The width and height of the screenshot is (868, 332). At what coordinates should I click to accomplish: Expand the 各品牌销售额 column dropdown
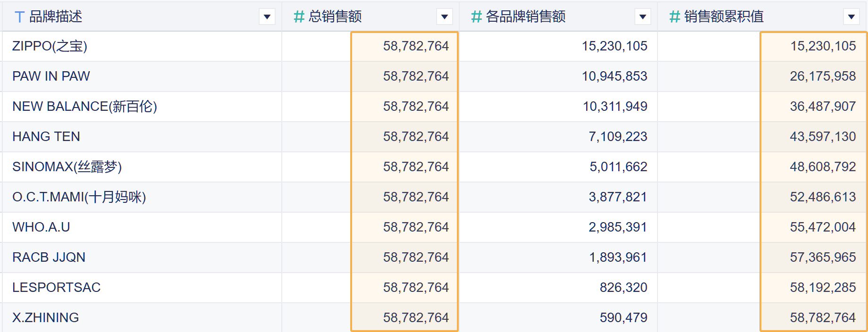642,17
